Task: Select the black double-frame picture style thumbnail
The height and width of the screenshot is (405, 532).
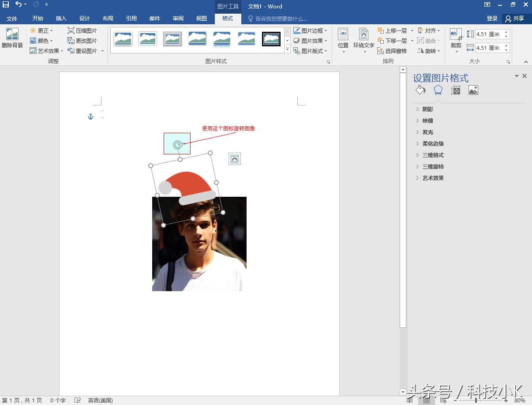Action: tap(271, 39)
